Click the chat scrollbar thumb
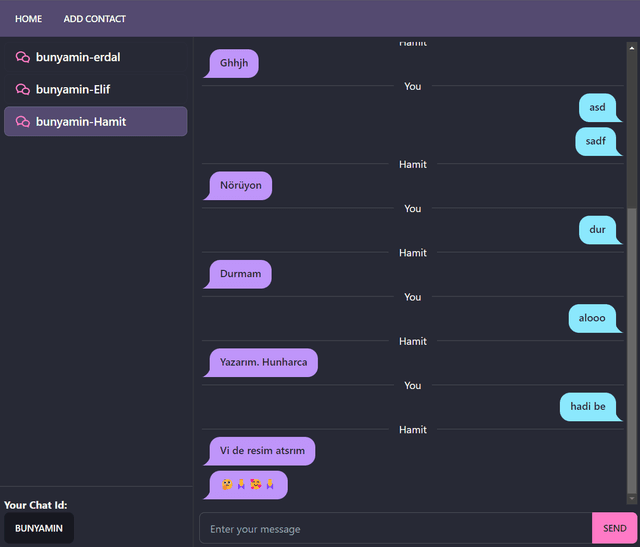The image size is (640, 547). (x=632, y=350)
